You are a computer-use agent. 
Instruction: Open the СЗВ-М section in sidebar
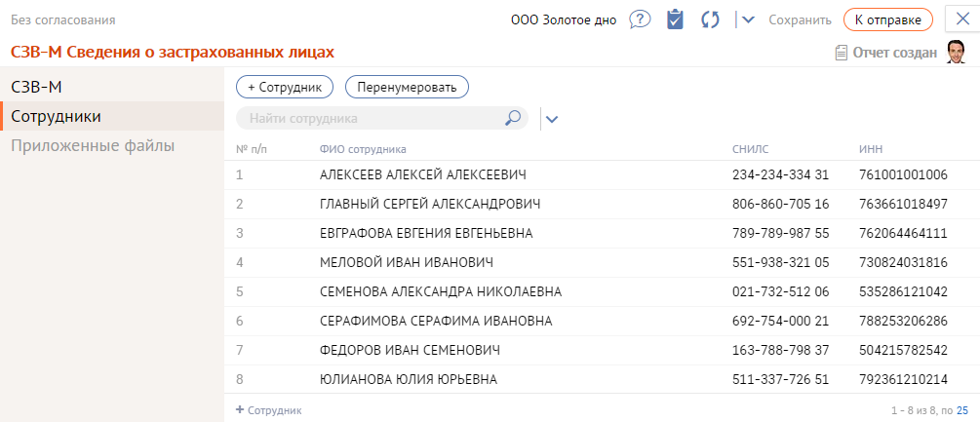click(112, 87)
